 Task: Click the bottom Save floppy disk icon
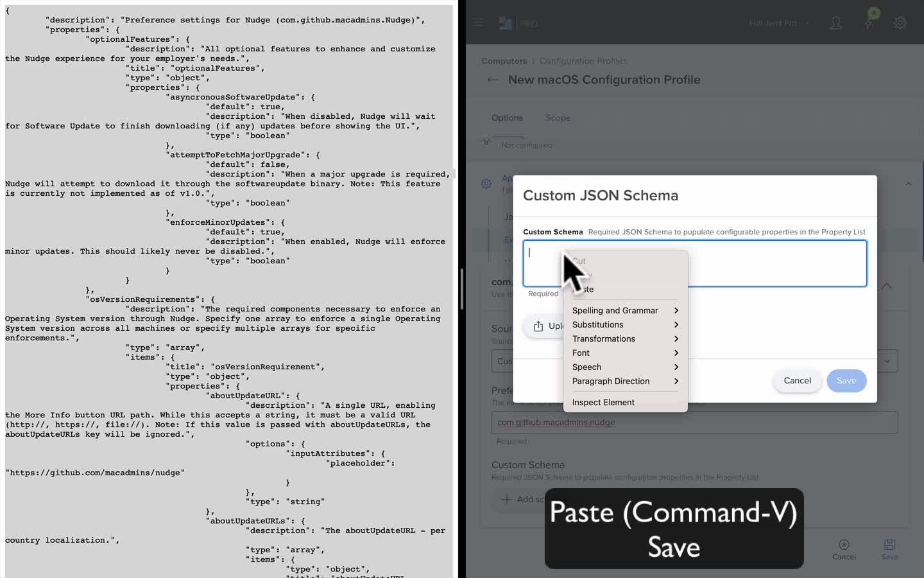[889, 545]
